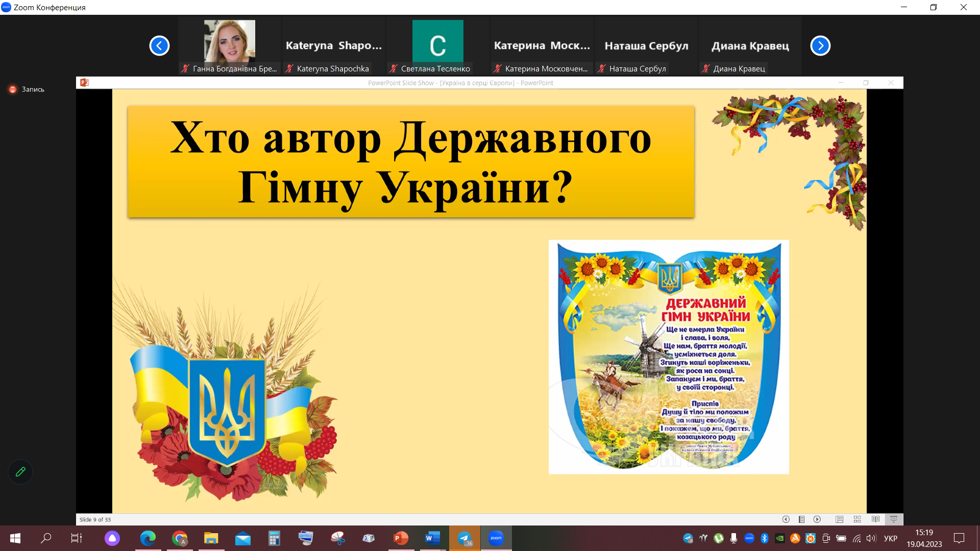The image size is (980, 551).
Task: Switch to Reading view
Action: pyautogui.click(x=876, y=519)
